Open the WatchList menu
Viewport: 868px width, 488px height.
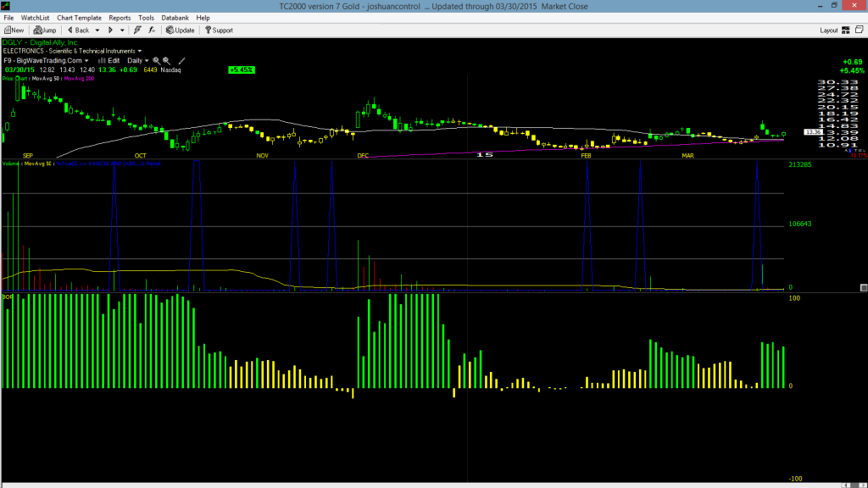[35, 18]
